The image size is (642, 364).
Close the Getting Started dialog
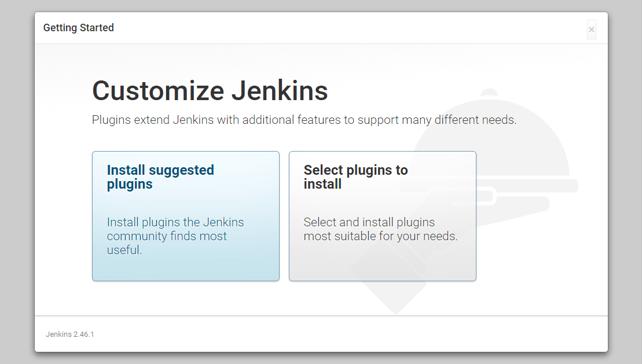(x=591, y=30)
